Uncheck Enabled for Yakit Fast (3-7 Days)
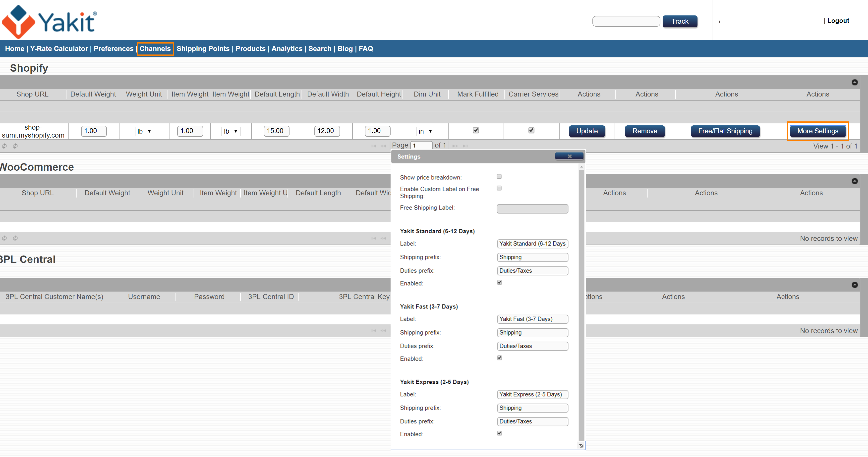Viewport: 868px width, 457px height. 499,358
